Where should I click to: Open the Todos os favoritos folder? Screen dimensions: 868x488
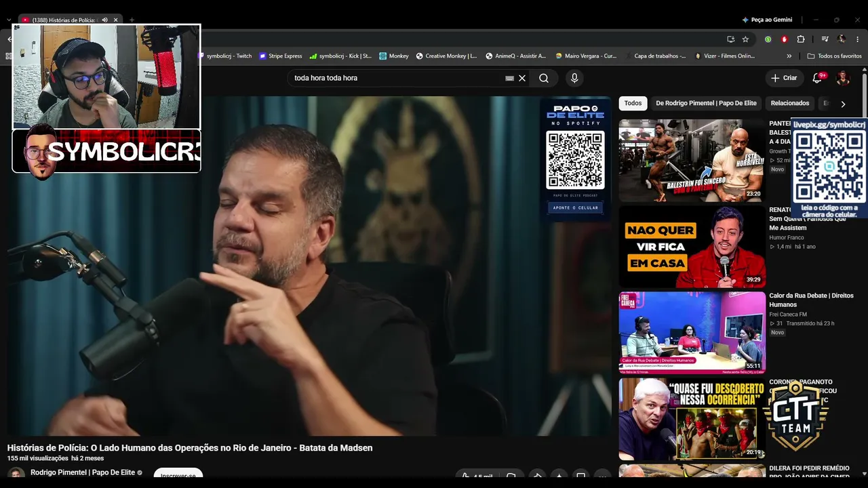pos(835,56)
